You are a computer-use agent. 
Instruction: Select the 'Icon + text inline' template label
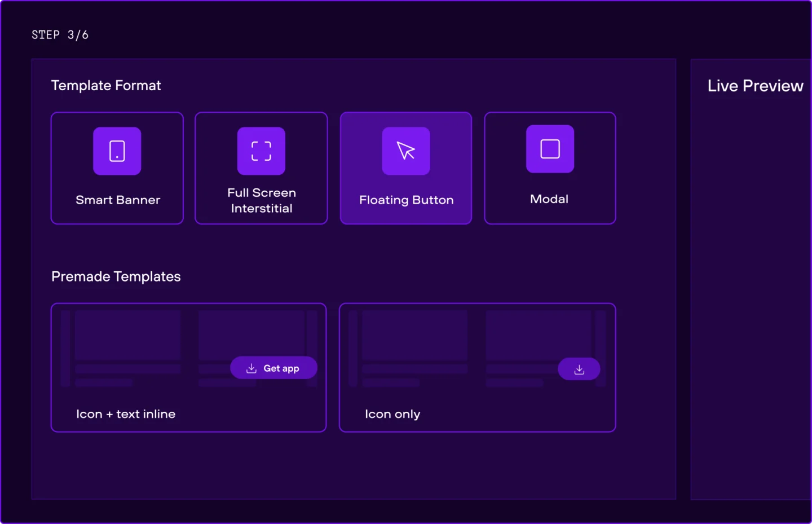point(126,414)
